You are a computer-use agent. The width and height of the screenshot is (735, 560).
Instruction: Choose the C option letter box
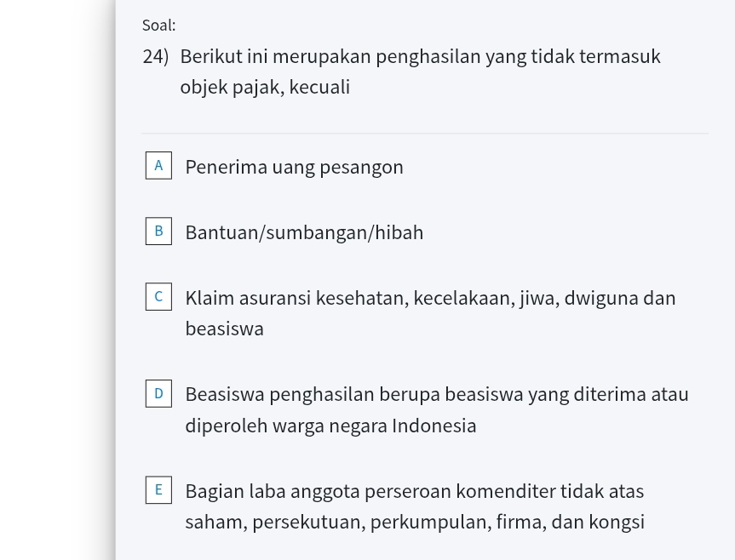click(158, 297)
